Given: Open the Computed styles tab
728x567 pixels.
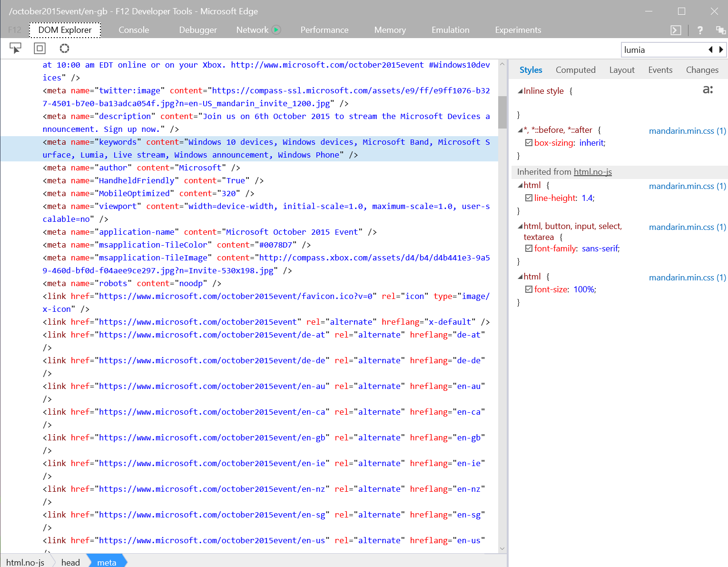Looking at the screenshot, I should 575,70.
